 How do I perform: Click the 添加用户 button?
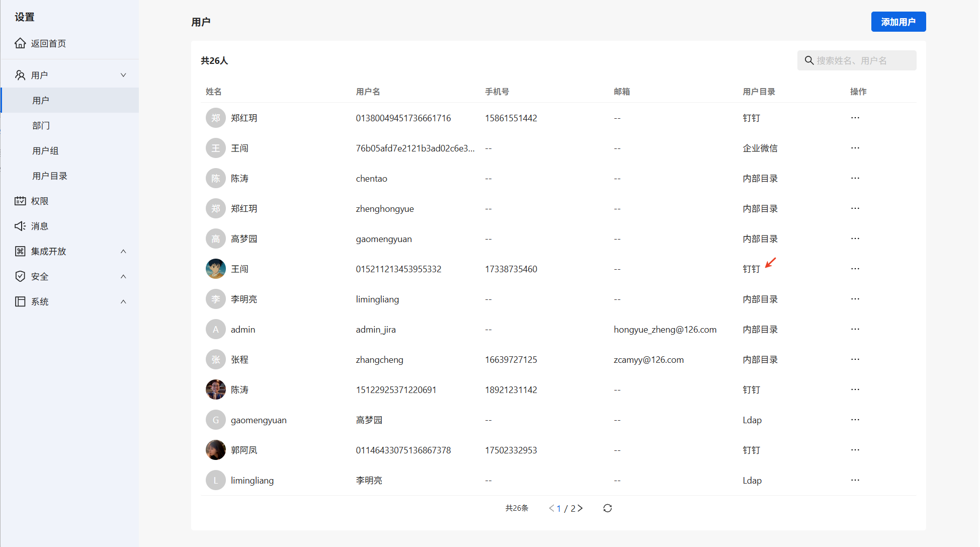click(898, 22)
